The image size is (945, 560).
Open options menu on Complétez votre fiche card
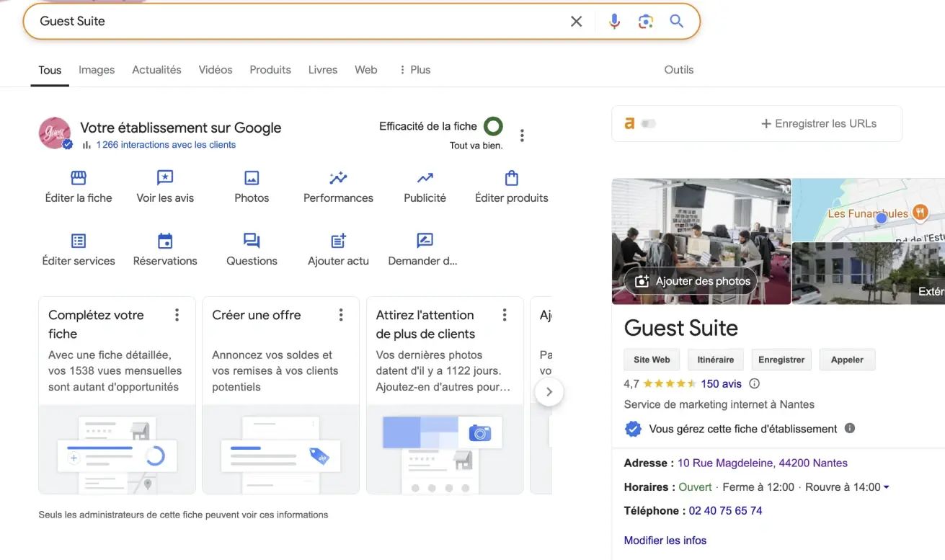pos(177,315)
